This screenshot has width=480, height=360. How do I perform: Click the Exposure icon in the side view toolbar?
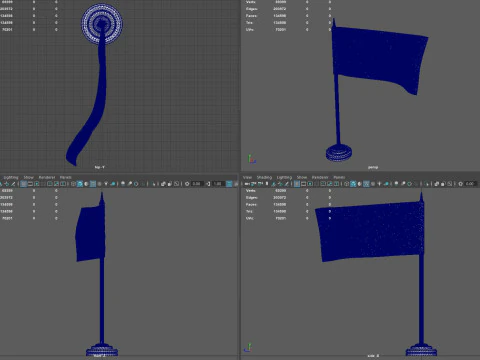460,184
